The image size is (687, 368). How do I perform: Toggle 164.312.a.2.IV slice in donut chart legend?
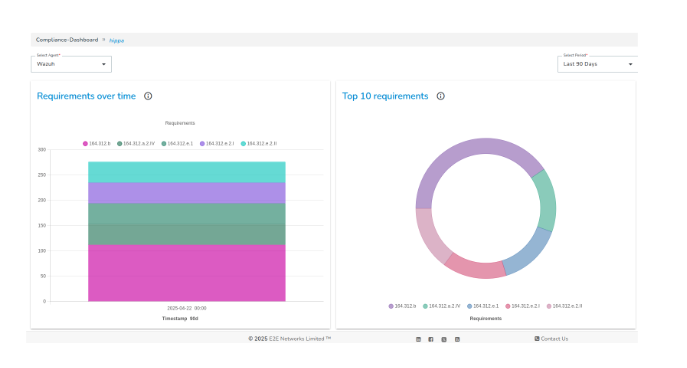point(441,306)
